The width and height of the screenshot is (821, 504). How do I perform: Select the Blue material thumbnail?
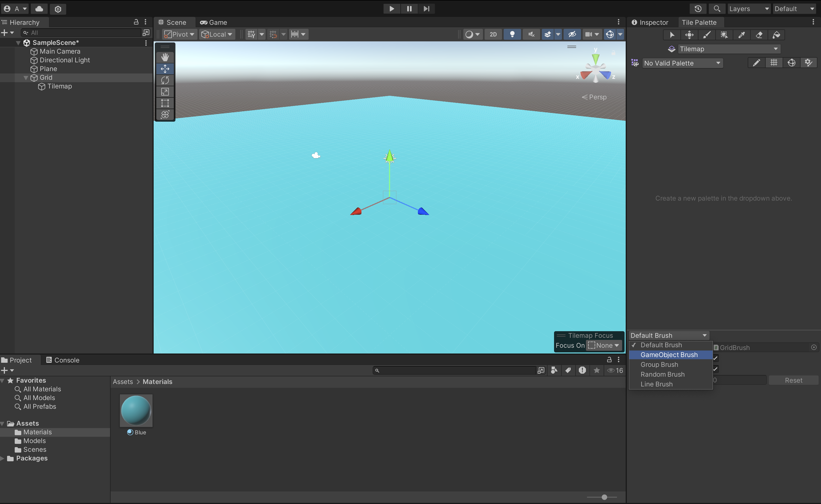point(136,411)
